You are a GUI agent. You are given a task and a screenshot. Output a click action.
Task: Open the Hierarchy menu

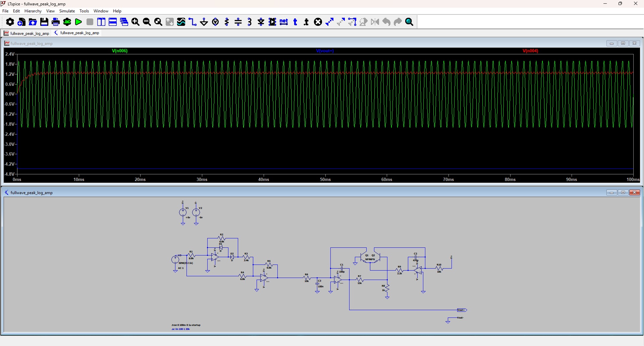tap(33, 11)
